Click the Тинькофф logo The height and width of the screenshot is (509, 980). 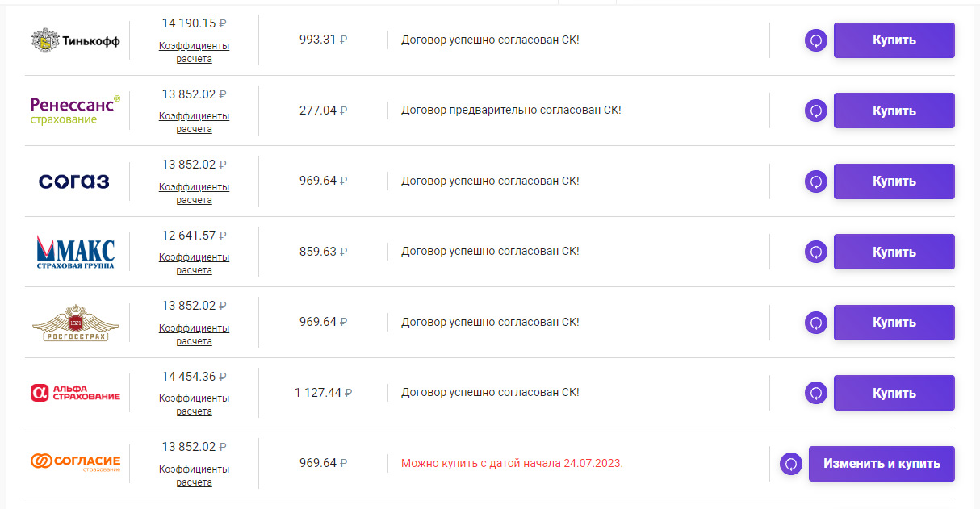(x=75, y=40)
